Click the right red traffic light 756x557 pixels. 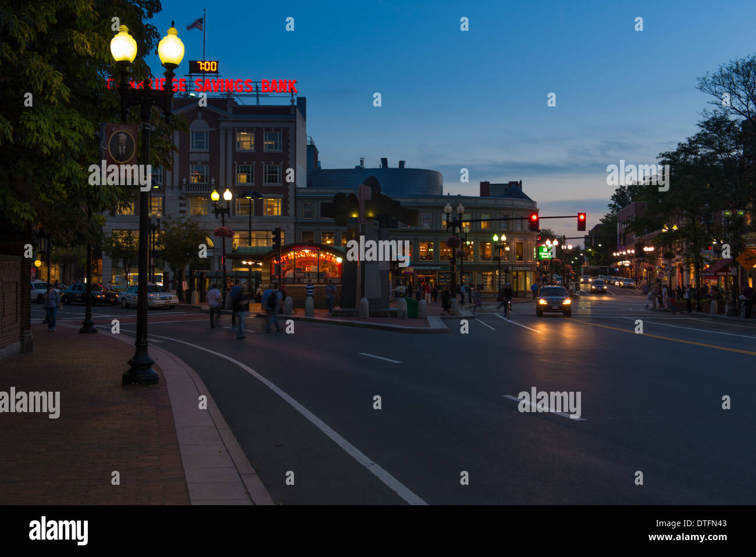[x=581, y=221]
